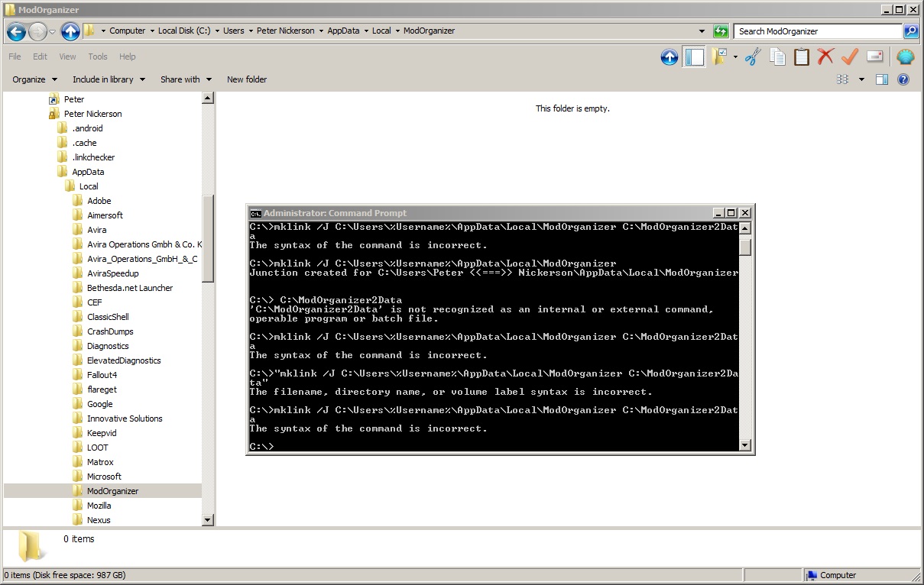Image resolution: width=924 pixels, height=585 pixels.
Task: Click Computer in the address breadcrumb
Action: click(x=127, y=31)
